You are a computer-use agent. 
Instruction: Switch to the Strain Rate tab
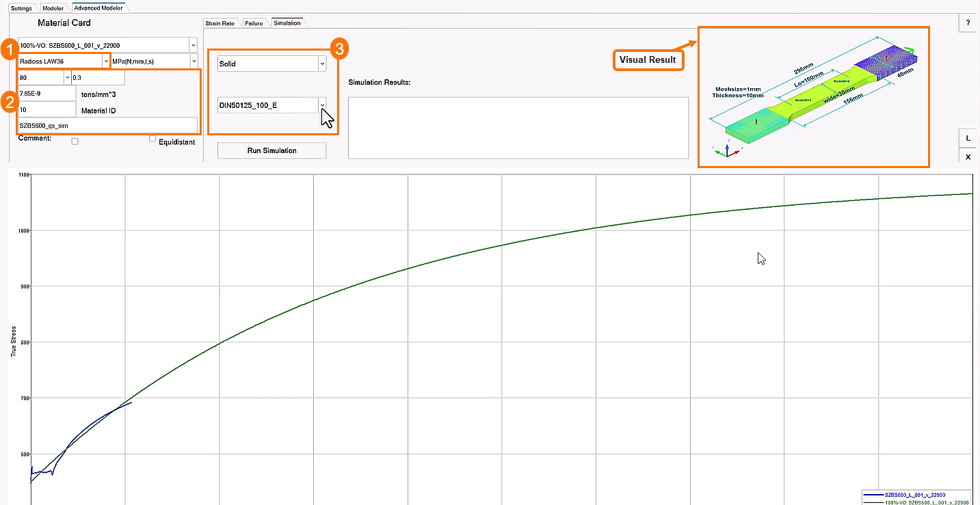pos(220,22)
